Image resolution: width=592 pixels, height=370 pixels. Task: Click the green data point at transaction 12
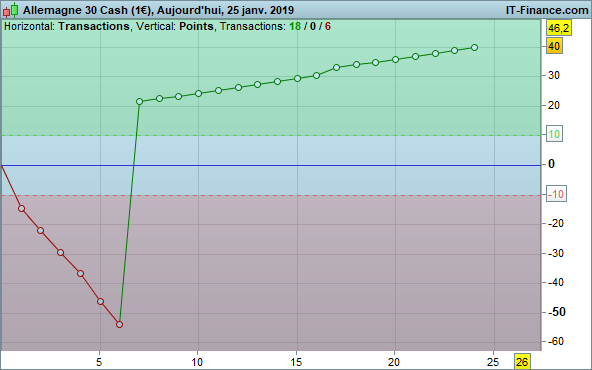tap(238, 88)
